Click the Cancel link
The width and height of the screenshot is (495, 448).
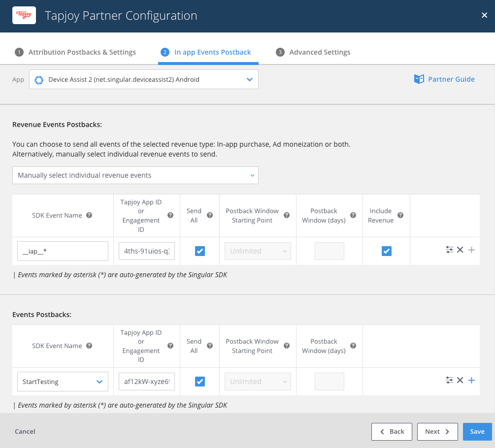25,431
